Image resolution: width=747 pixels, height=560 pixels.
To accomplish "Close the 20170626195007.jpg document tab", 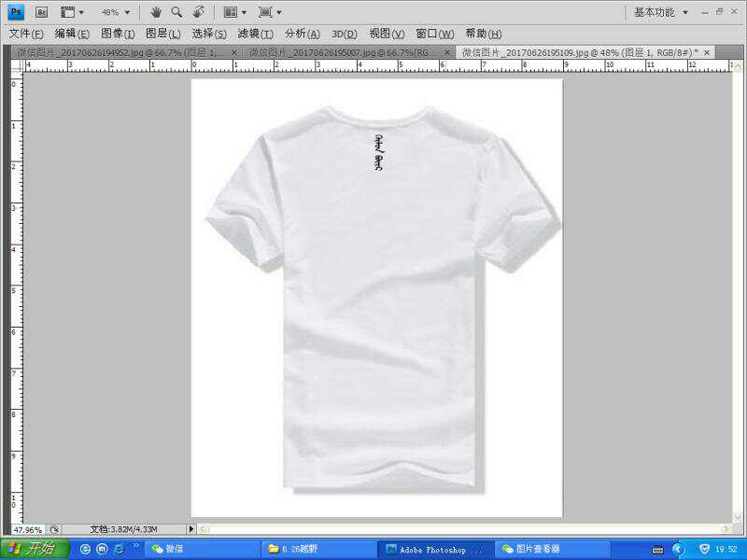I will pyautogui.click(x=447, y=52).
